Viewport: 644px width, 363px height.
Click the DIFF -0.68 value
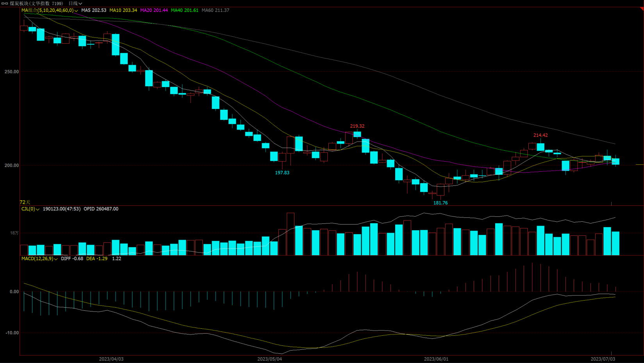click(x=72, y=259)
